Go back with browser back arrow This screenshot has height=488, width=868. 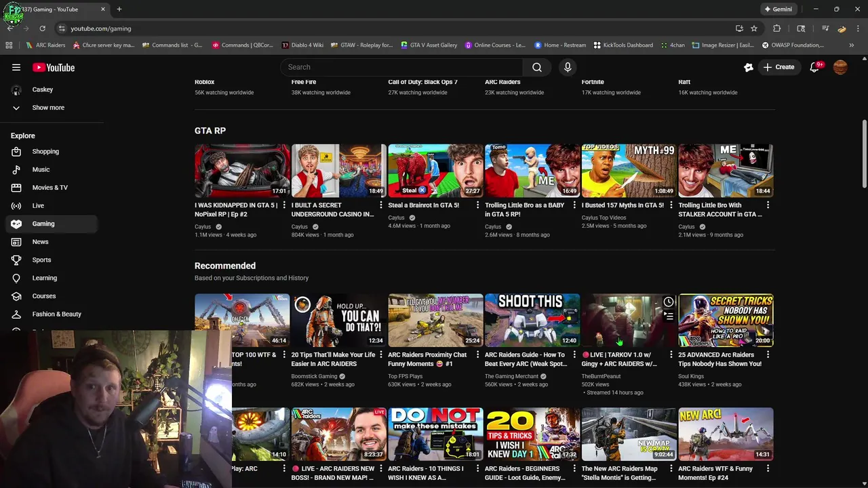pyautogui.click(x=10, y=28)
